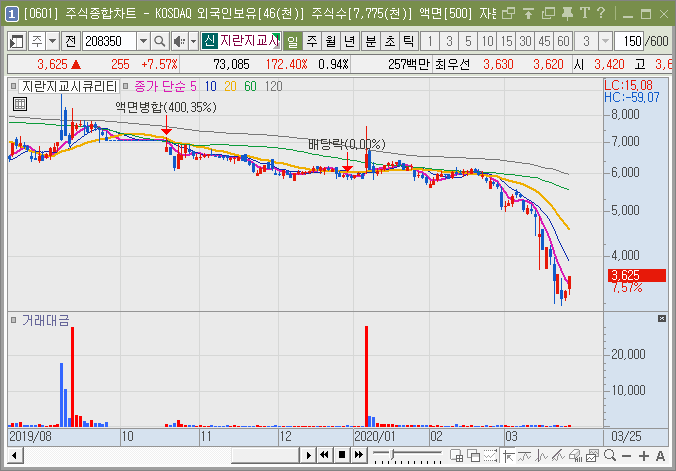Screen dimensions: 676x471
Task: Click the eraser with bars icon
Action: point(576,455)
